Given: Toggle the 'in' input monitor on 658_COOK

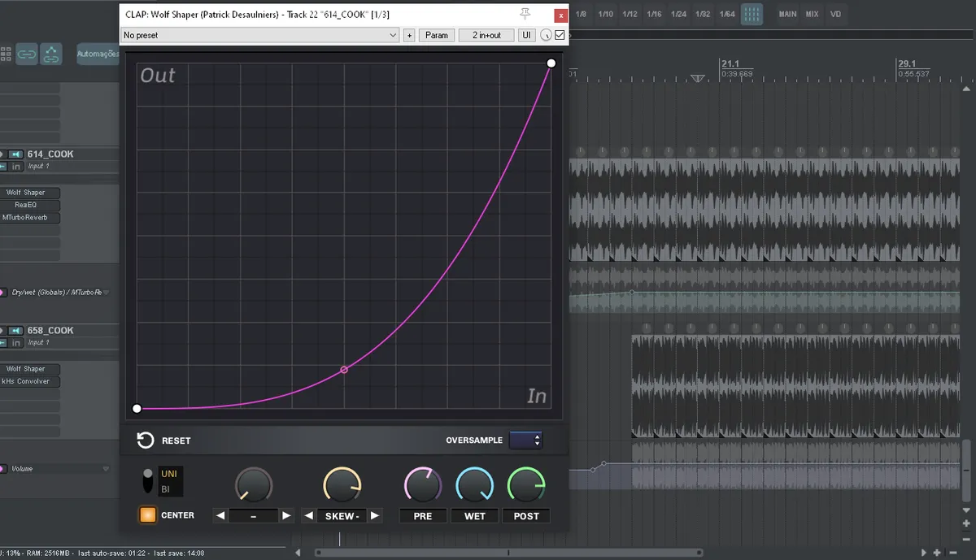Looking at the screenshot, I should pyautogui.click(x=15, y=343).
